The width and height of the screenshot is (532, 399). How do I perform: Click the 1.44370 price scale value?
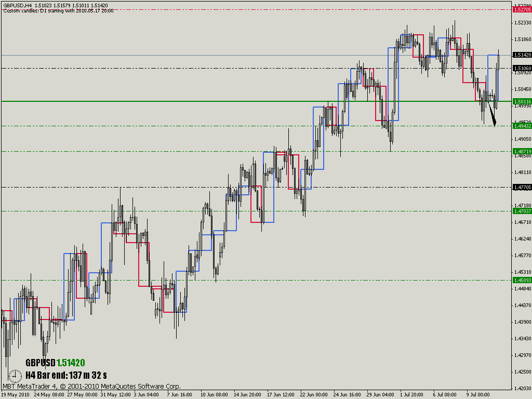tap(523, 305)
